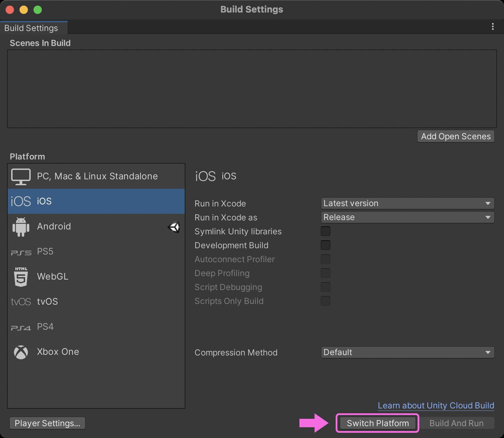Click the Unity logo beside Android

point(174,227)
